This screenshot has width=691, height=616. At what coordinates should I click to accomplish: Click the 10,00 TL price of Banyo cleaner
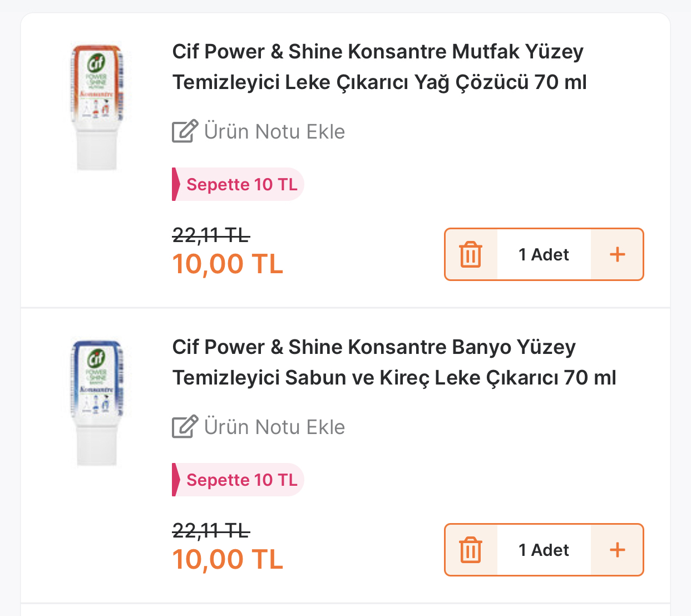coord(228,559)
